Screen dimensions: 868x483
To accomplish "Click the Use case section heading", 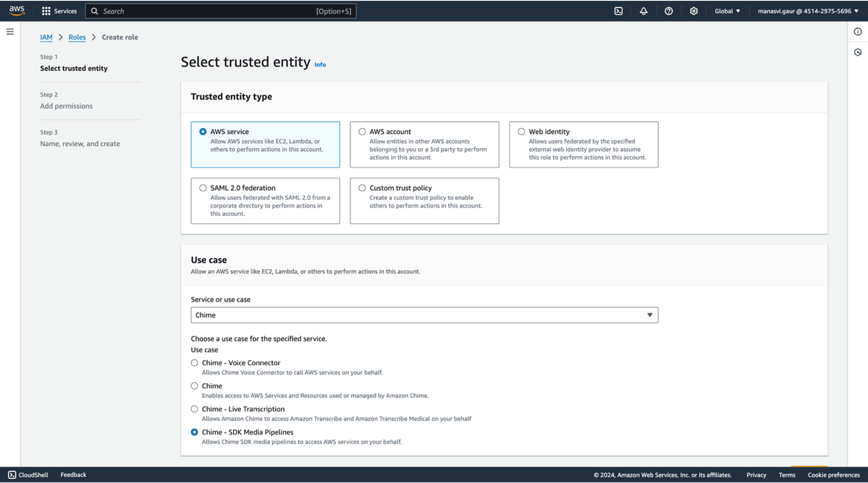I will [209, 260].
